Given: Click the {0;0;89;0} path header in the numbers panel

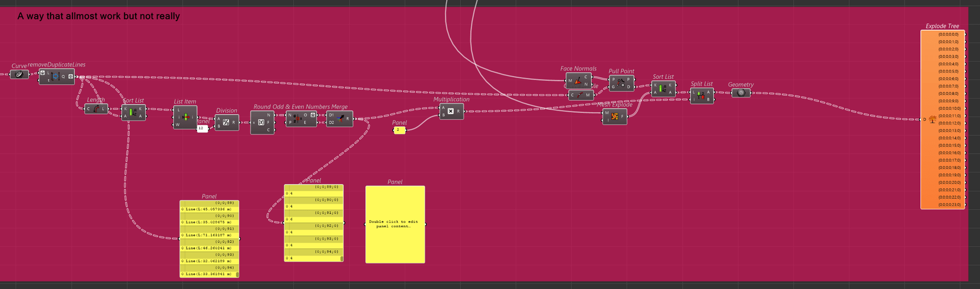Looking at the screenshot, I should point(314,187).
